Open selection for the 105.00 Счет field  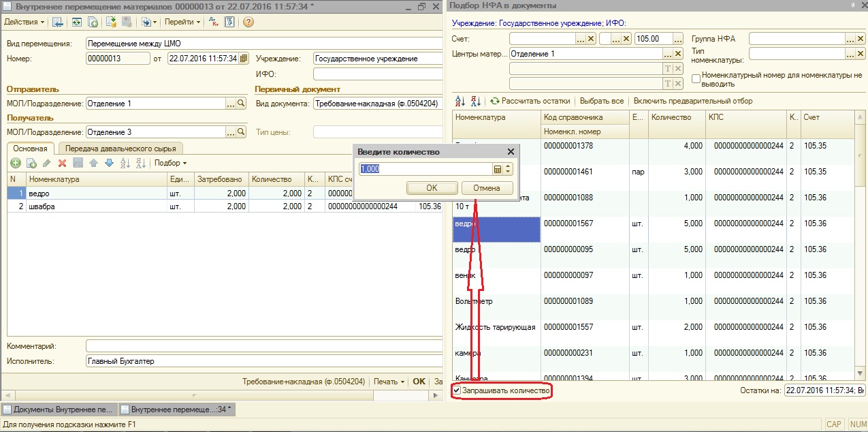click(678, 39)
